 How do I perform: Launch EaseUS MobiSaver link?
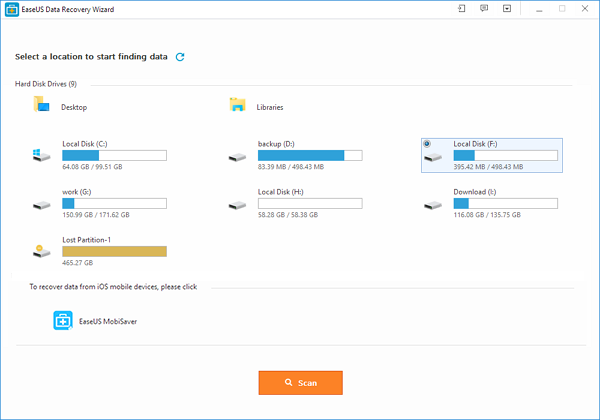110,322
